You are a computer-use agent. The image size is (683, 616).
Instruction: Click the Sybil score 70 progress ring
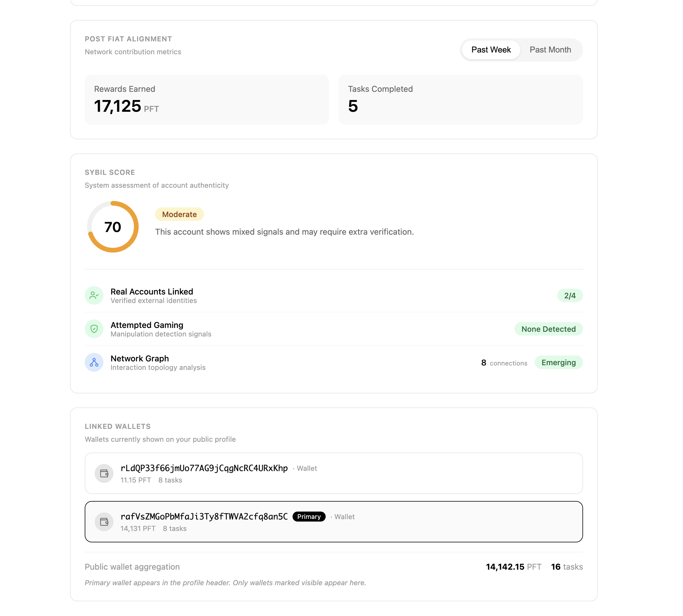tap(113, 227)
